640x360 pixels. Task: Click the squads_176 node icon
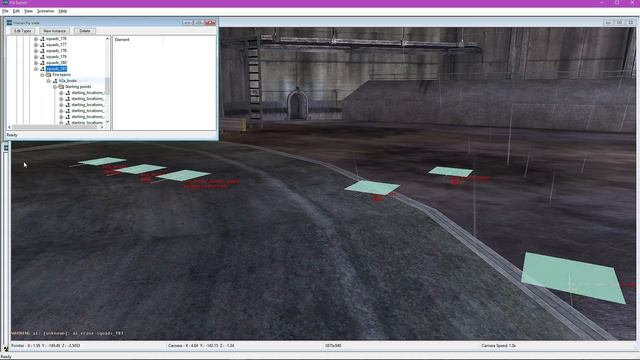coord(42,39)
